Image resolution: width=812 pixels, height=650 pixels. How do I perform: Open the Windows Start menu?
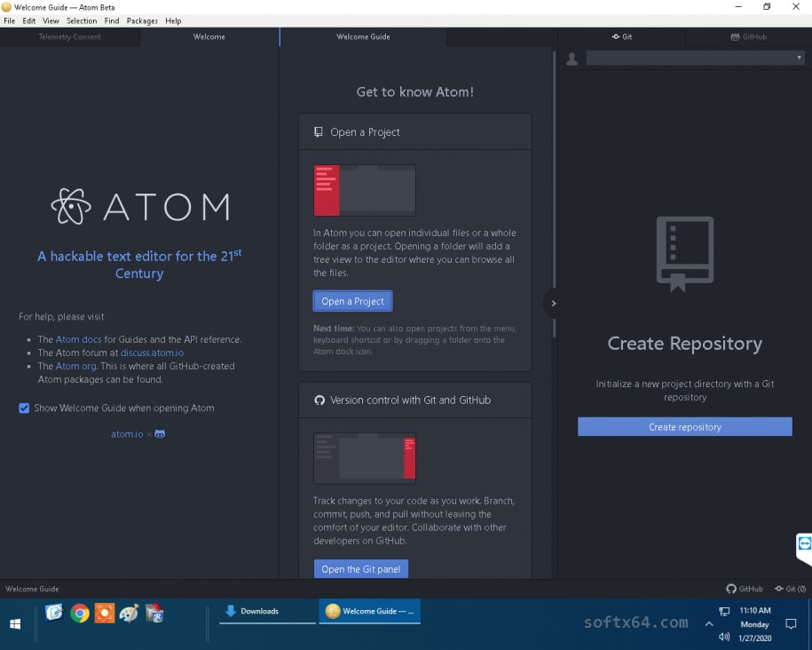click(15, 624)
